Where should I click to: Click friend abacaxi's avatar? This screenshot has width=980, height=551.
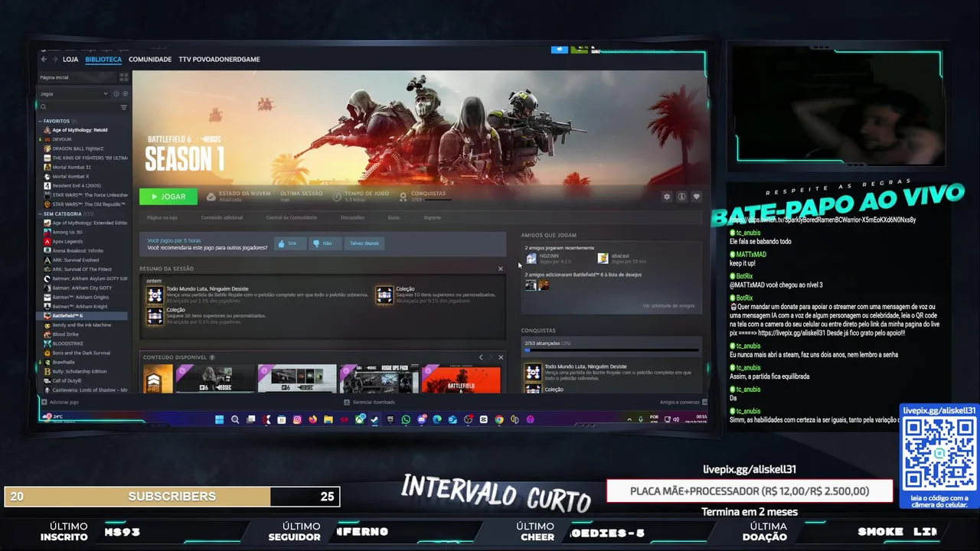point(603,259)
